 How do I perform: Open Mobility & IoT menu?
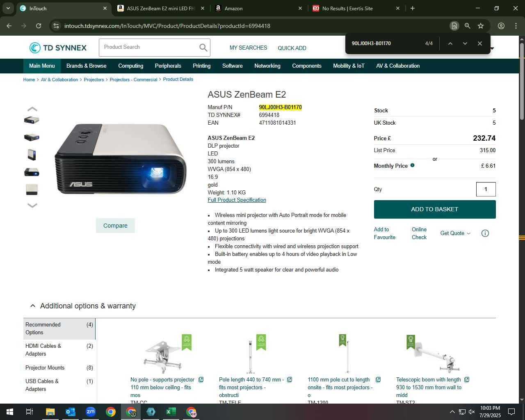click(349, 66)
